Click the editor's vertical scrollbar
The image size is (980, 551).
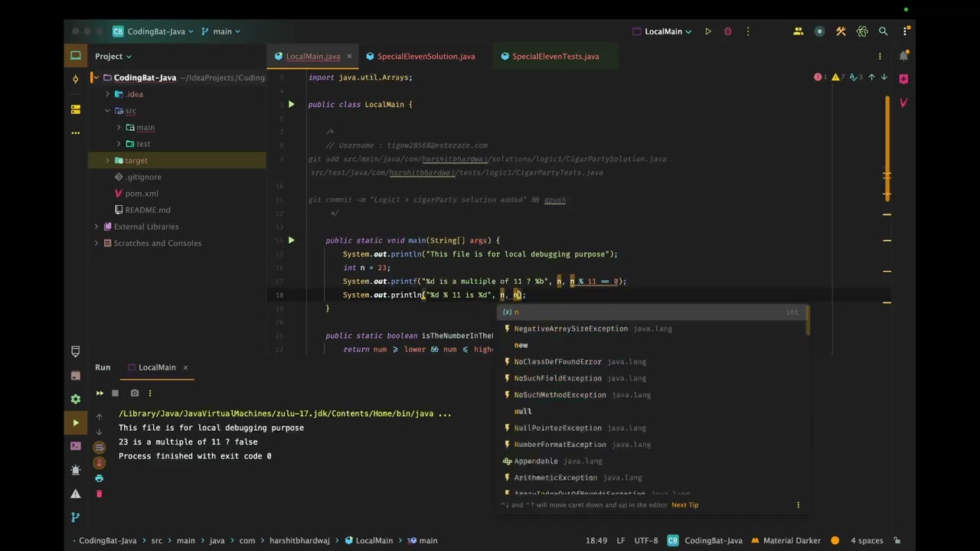[x=887, y=145]
